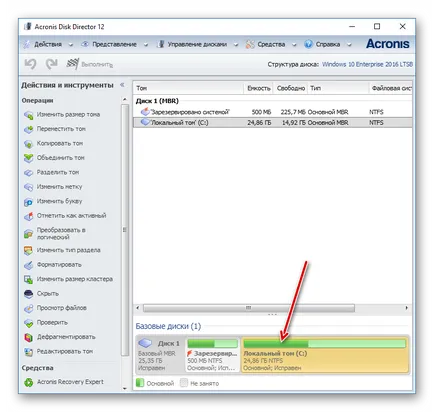The width and height of the screenshot is (434, 412).
Task: Click the Скрыть volume icon
Action: coord(29,294)
